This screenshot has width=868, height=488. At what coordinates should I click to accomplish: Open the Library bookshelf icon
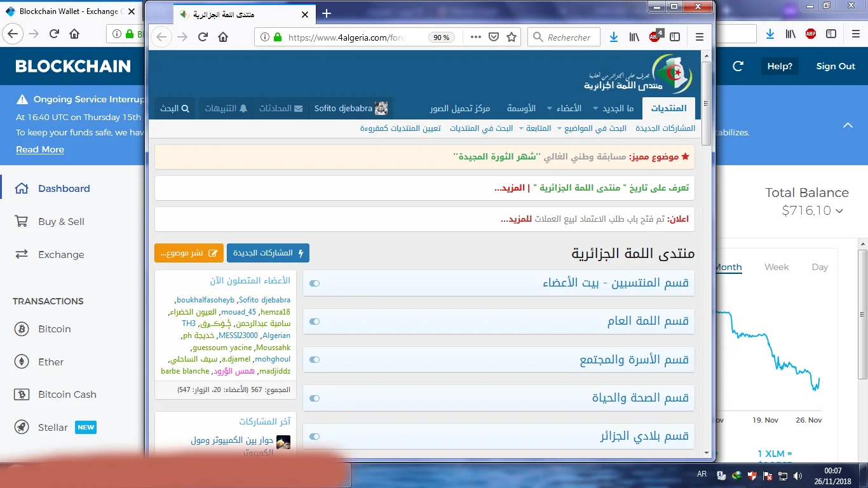(x=634, y=37)
